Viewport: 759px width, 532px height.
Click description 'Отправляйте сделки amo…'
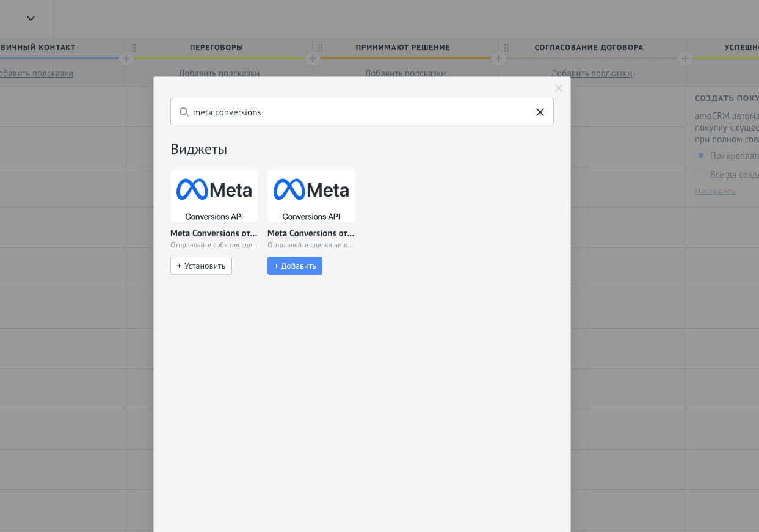pos(310,245)
